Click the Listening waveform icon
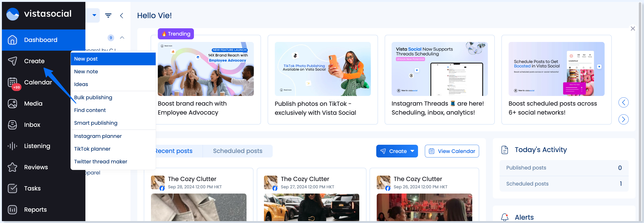 coord(12,146)
